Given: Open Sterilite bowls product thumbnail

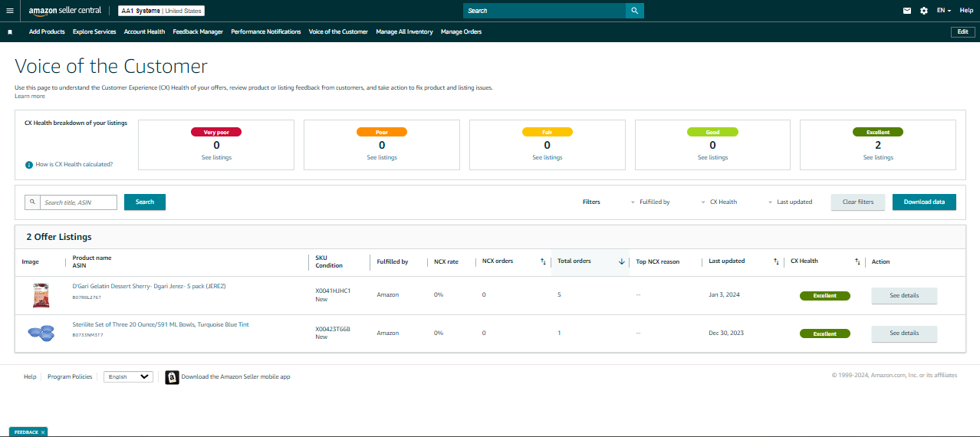Looking at the screenshot, I should pos(41,333).
